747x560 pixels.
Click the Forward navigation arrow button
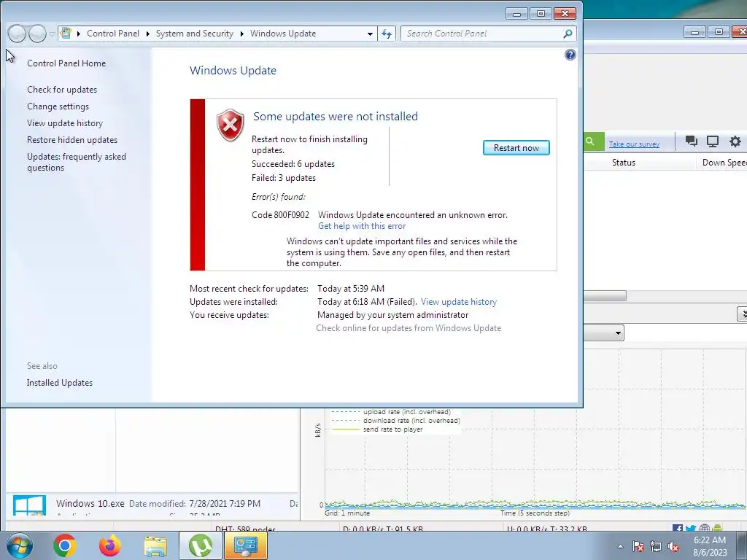37,34
